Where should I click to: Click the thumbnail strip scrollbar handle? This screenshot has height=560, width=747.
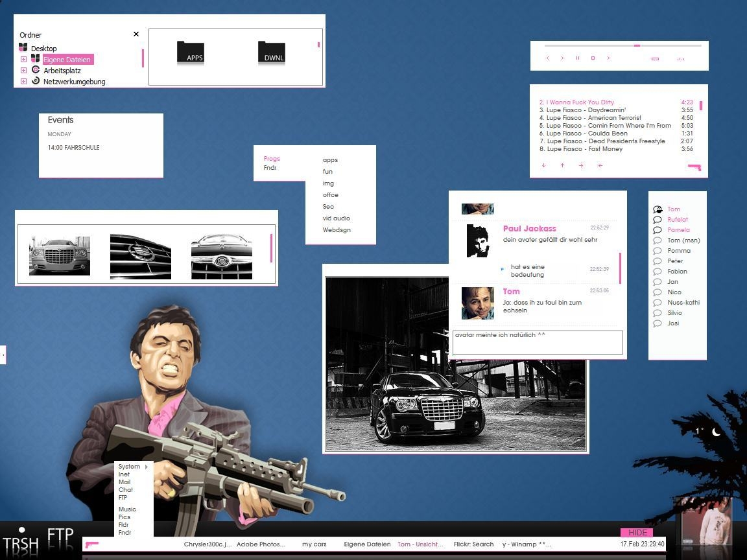tap(271, 248)
